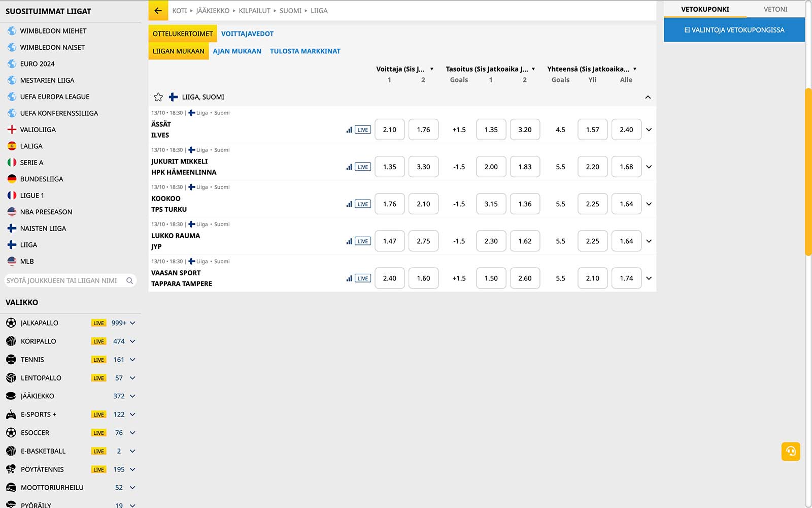This screenshot has height=508, width=812.
Task: Open the Voittaja market dropdown
Action: coord(431,69)
